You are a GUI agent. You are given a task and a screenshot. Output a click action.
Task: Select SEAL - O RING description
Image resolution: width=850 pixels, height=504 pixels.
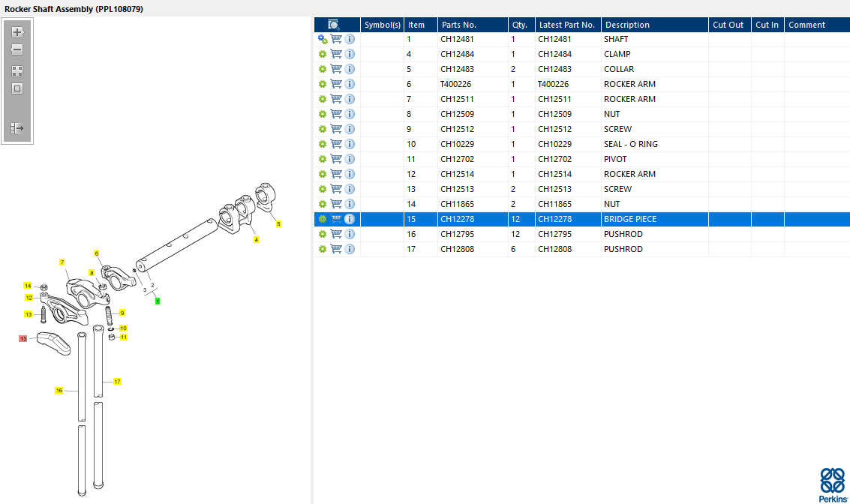point(655,144)
